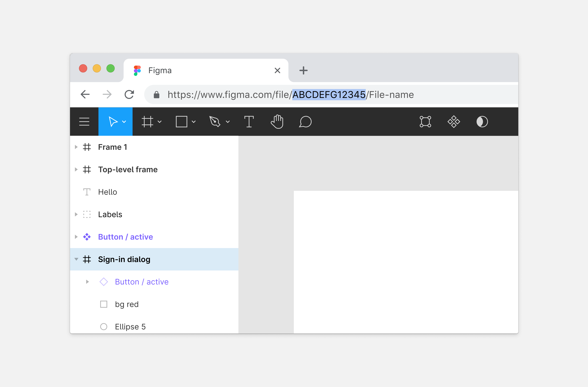588x387 pixels.
Task: Click the lock site info icon
Action: (x=156, y=95)
